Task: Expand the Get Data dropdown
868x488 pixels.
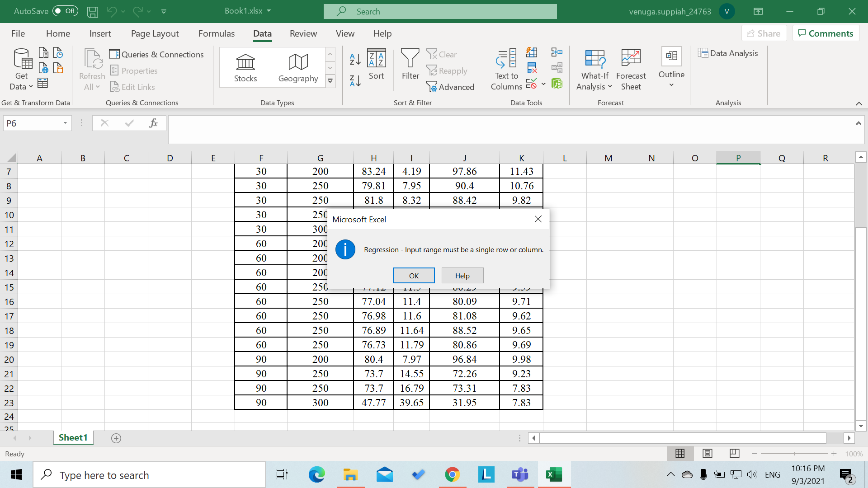Action: pyautogui.click(x=21, y=69)
